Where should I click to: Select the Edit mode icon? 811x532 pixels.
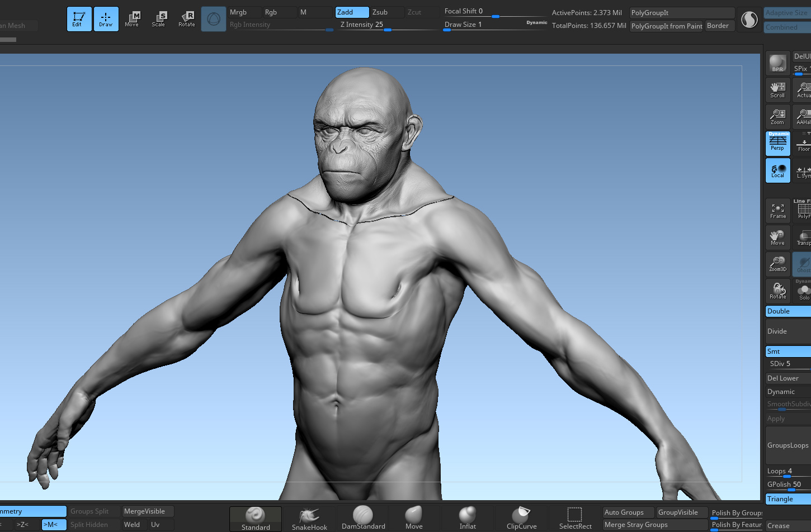pos(79,19)
